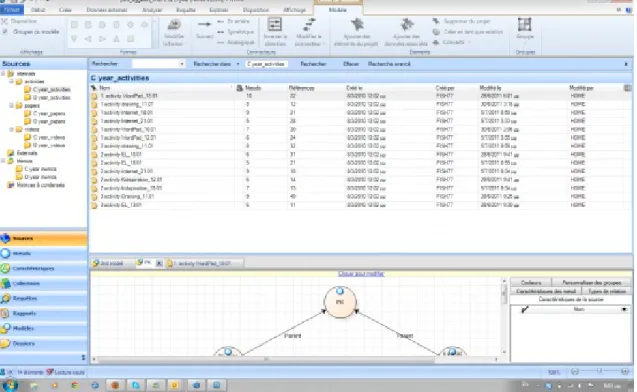This screenshot has width=637, height=392.
Task: Open the file explorer taskbar icon
Action: tap(33, 385)
